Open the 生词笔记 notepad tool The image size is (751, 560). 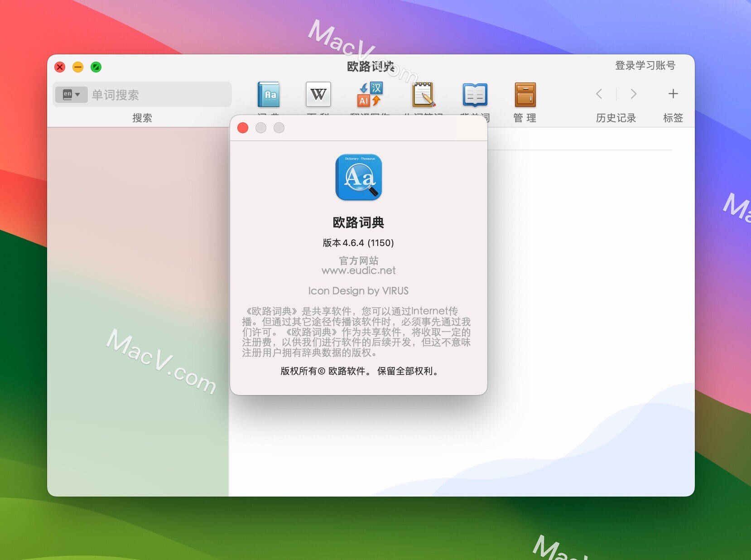pyautogui.click(x=423, y=95)
